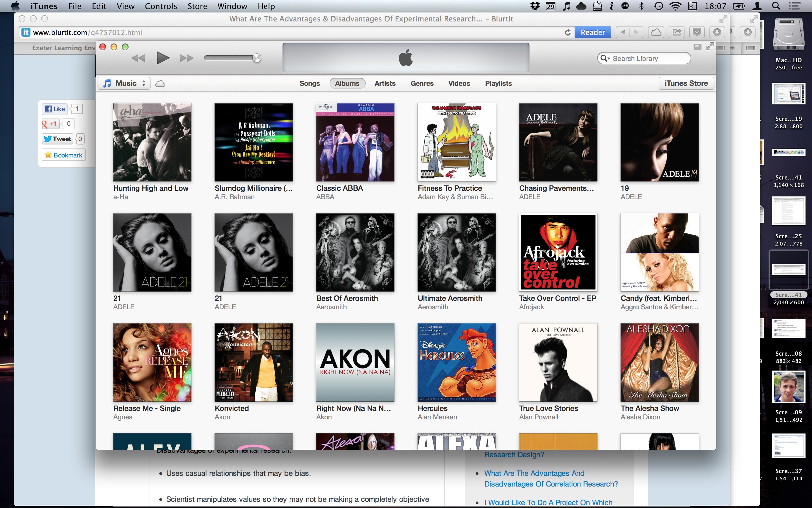The image size is (812, 508).
Task: Show the Videos tab
Action: (x=459, y=83)
